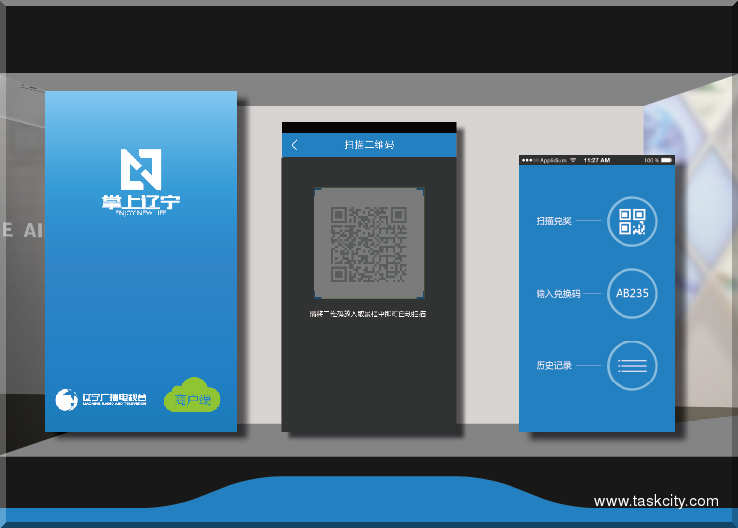
Task: Tap the green cloud 商户端 badge
Action: [x=192, y=397]
